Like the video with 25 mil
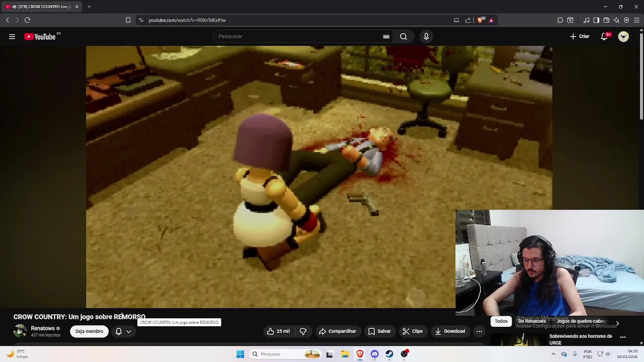Image resolution: width=644 pixels, height=362 pixels. (x=278, y=331)
